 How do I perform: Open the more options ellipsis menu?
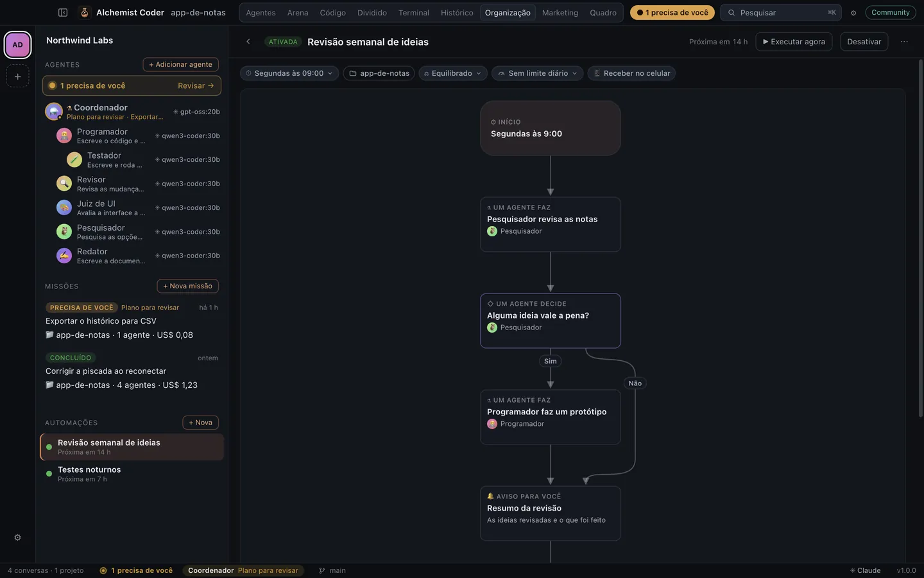(904, 42)
